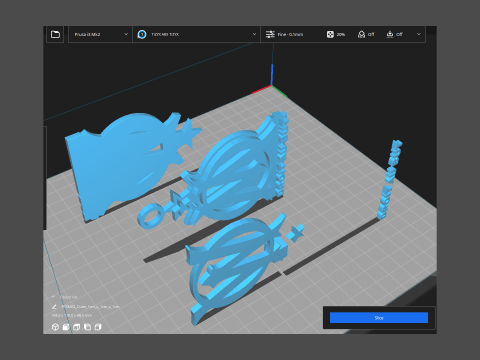Switch to right side view icon
This screenshot has height=360, width=480.
pos(98,327)
